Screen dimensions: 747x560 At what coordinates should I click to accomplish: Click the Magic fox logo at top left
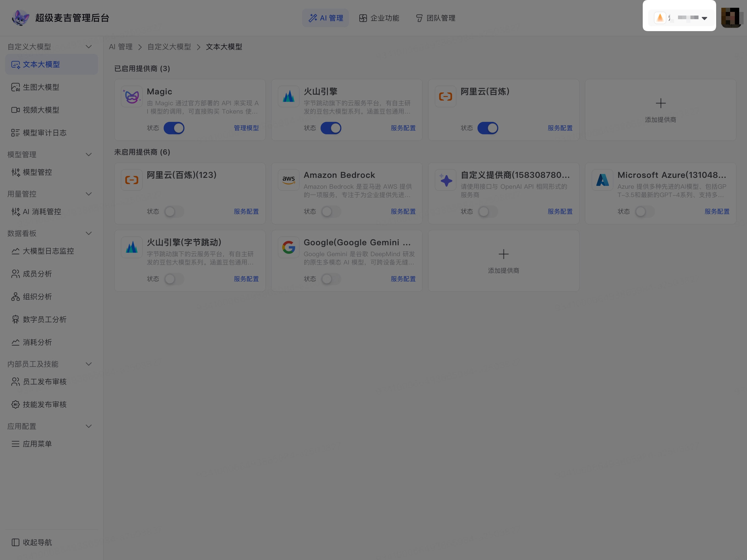(x=20, y=18)
